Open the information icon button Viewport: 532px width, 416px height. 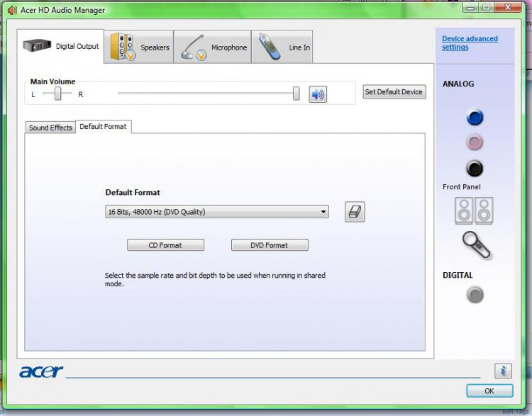tap(503, 371)
